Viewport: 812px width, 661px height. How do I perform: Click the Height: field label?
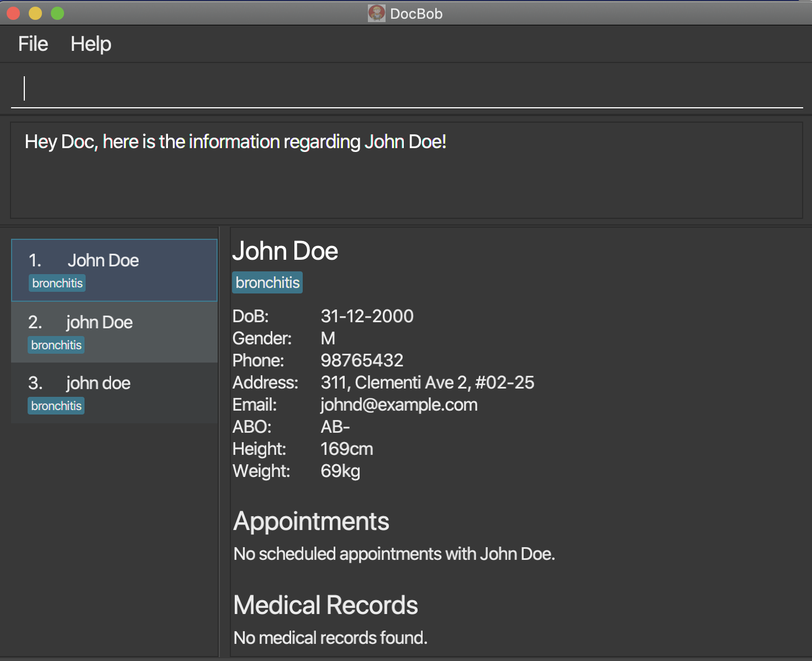(260, 449)
